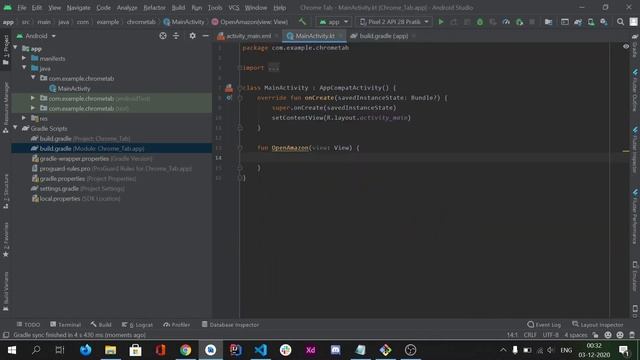Image resolution: width=640 pixels, height=360 pixels.
Task: Click the Select Opened File target icon
Action: click(x=163, y=36)
